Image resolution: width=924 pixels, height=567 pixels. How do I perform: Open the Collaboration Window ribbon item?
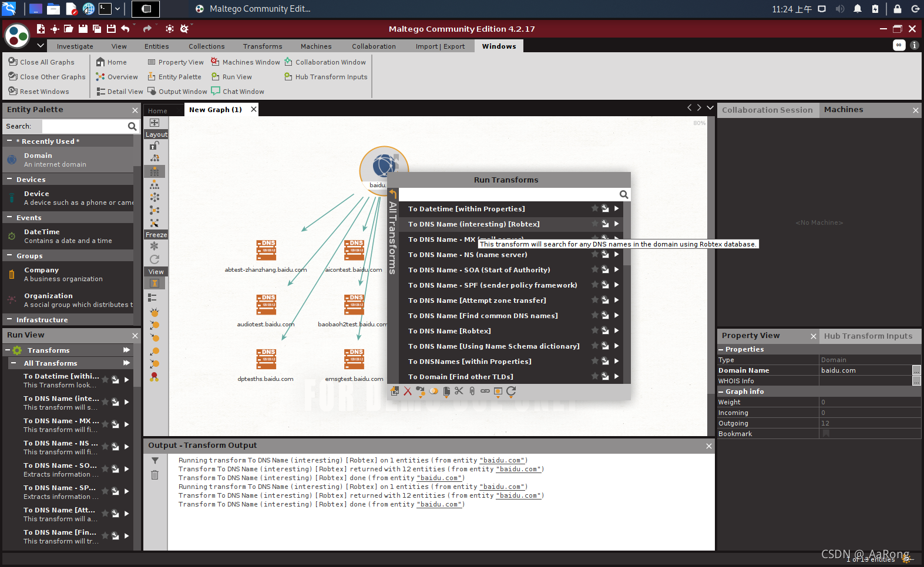tap(325, 62)
